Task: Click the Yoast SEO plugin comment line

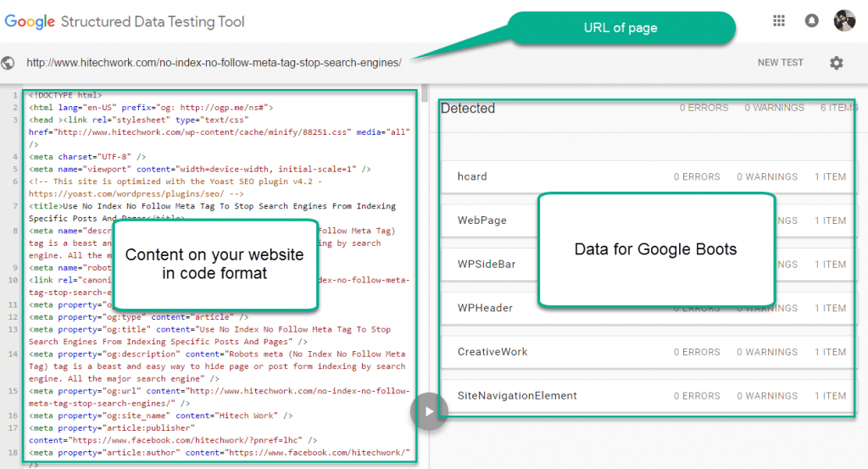Action: (x=175, y=187)
